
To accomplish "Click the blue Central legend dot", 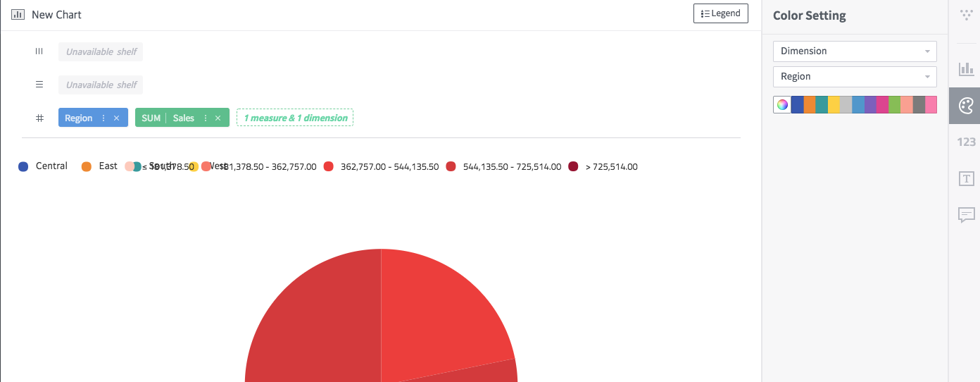I will coord(23,166).
